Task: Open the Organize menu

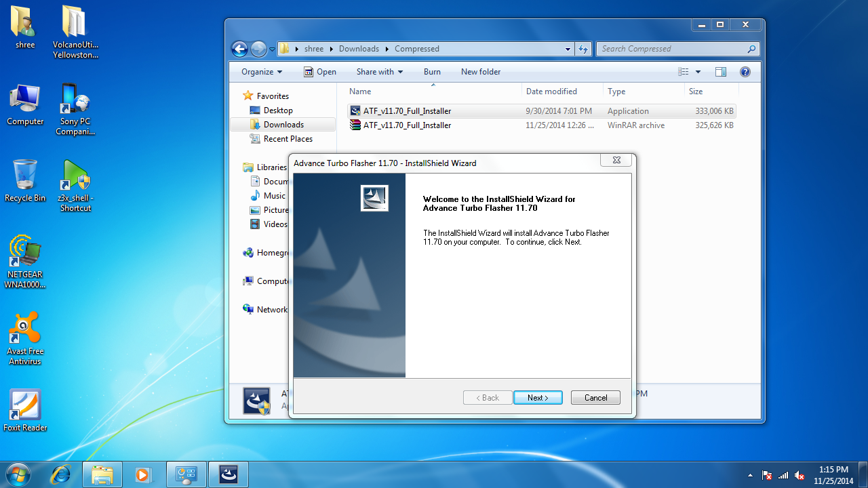Action: 262,72
